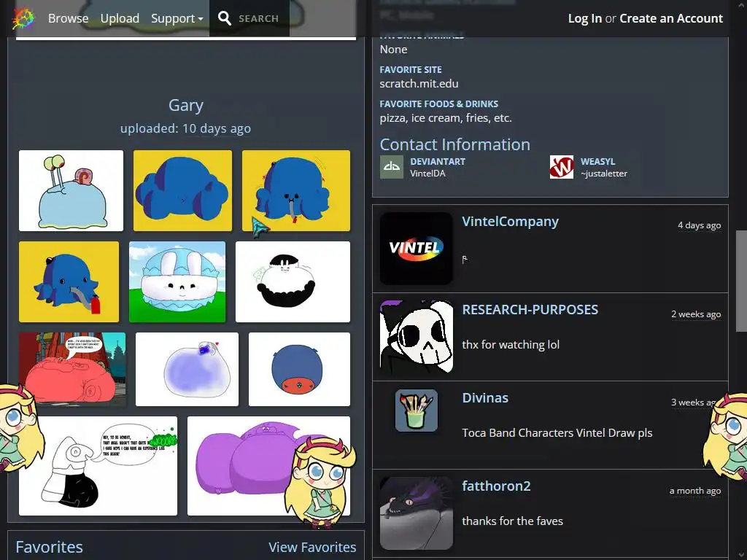This screenshot has width=747, height=560.
Task: Open Divinas user profile link
Action: click(485, 397)
